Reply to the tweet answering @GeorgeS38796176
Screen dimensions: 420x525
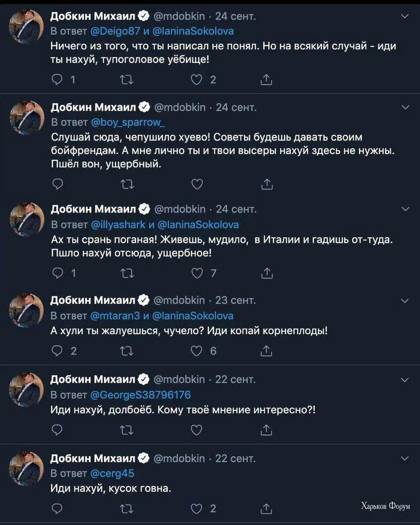pyautogui.click(x=57, y=430)
